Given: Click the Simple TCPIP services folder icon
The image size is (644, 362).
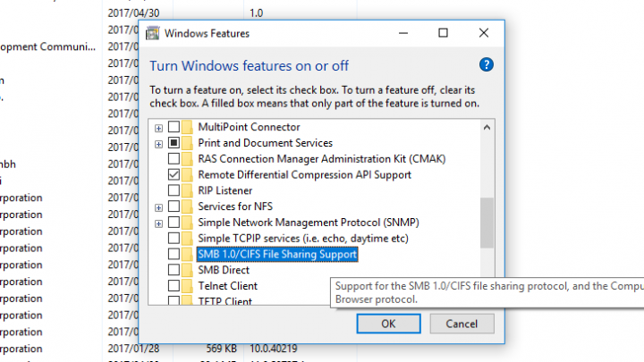Looking at the screenshot, I should tap(187, 239).
